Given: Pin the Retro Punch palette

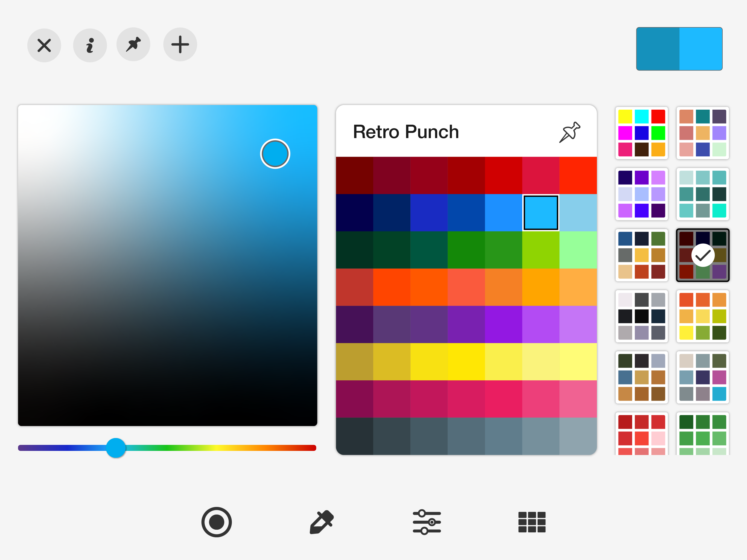Looking at the screenshot, I should (x=570, y=132).
